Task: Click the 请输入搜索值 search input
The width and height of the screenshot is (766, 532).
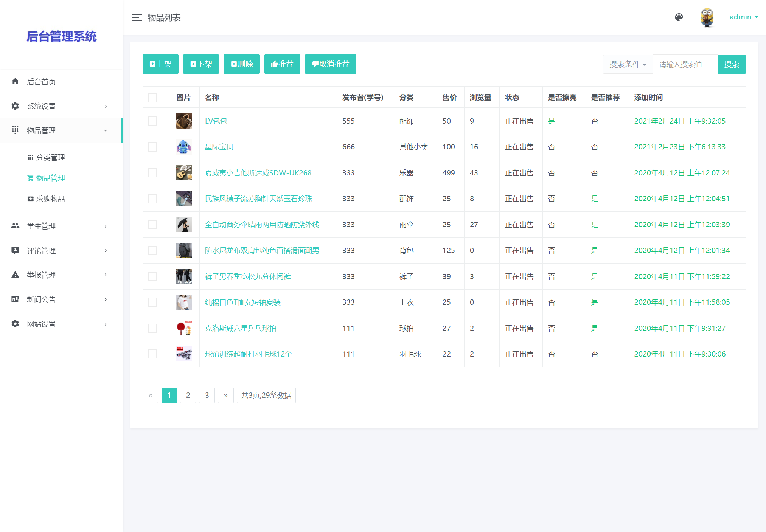Action: pyautogui.click(x=685, y=64)
